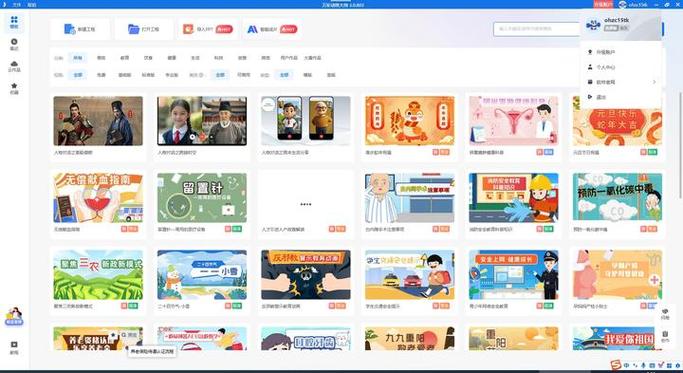The height and width of the screenshot is (373, 683).
Task: Open the star favorites icon in sidebar
Action: click(14, 88)
